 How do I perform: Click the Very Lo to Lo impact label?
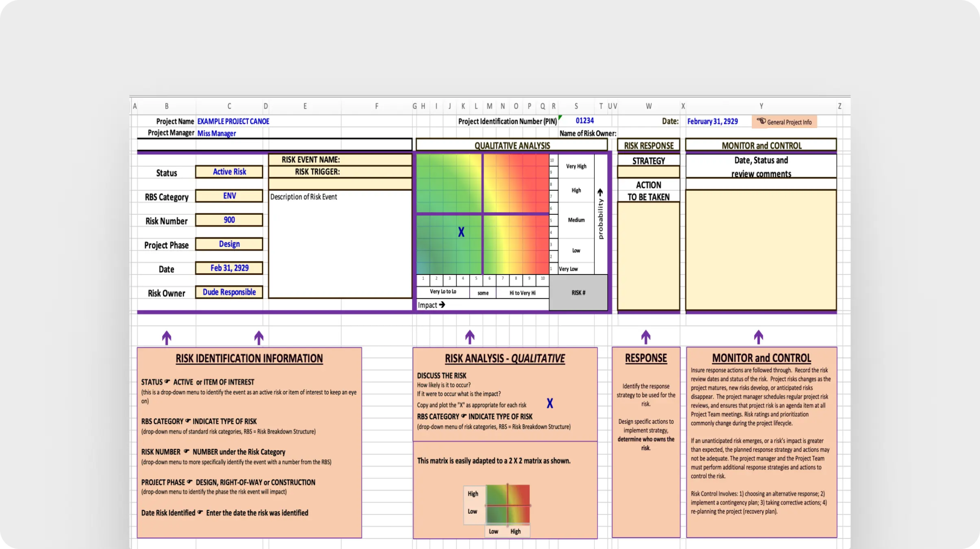(x=443, y=292)
